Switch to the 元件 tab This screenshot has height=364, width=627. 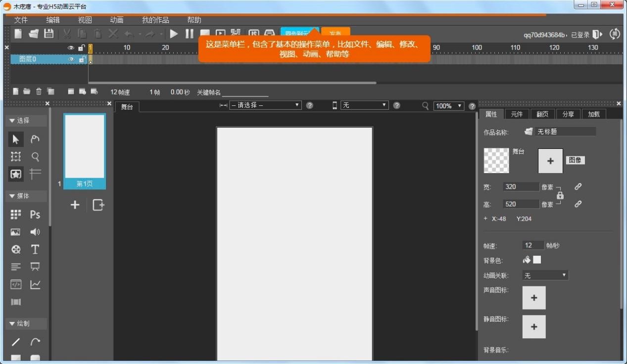[517, 114]
